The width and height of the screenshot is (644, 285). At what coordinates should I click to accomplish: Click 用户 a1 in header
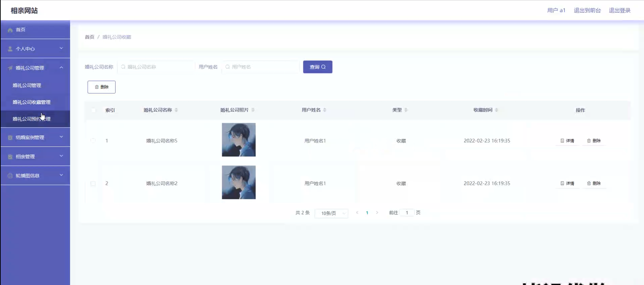tap(556, 10)
